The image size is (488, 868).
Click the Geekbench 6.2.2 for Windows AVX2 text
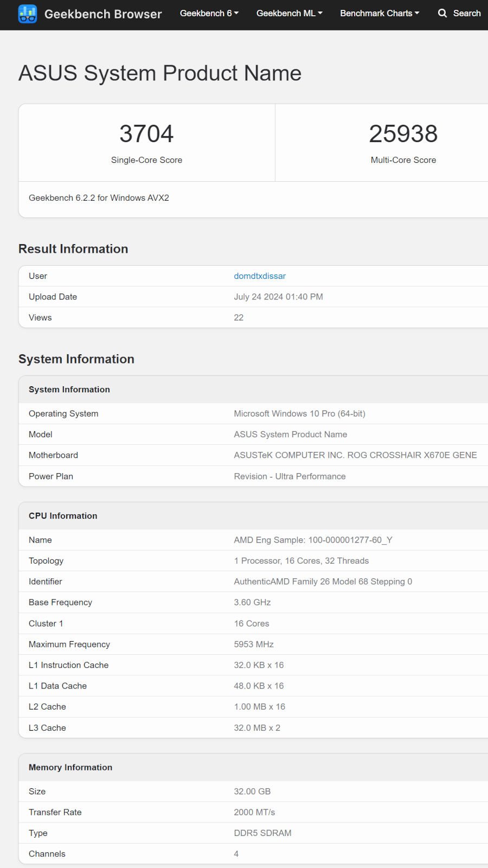tap(99, 198)
